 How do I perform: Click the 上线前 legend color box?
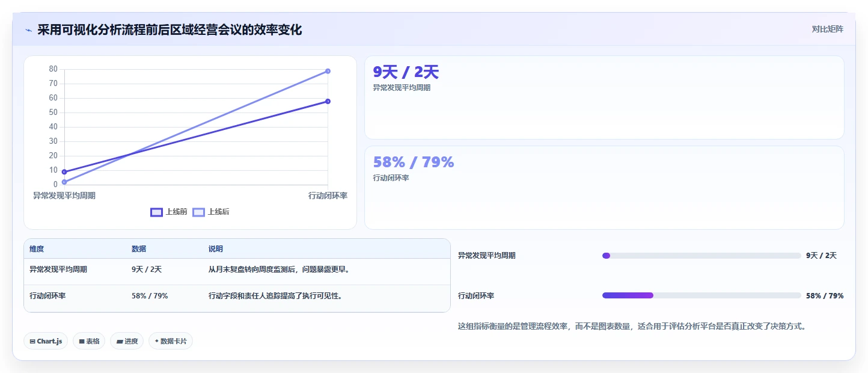point(156,212)
